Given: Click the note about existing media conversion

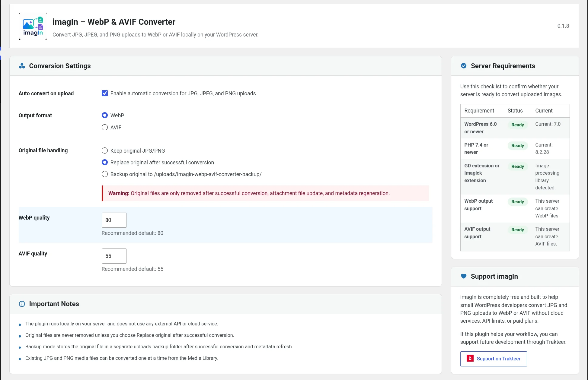Looking at the screenshot, I should click(122, 358).
